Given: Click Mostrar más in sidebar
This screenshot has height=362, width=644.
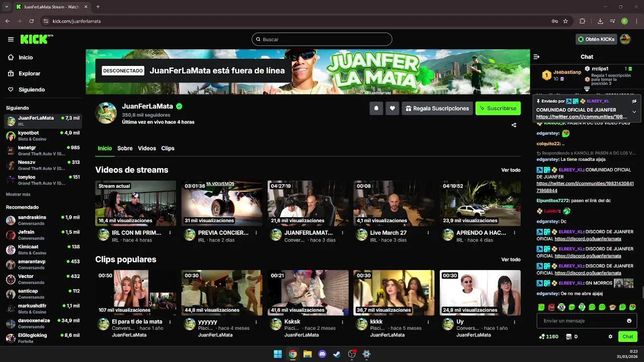Looking at the screenshot, I should [18, 195].
